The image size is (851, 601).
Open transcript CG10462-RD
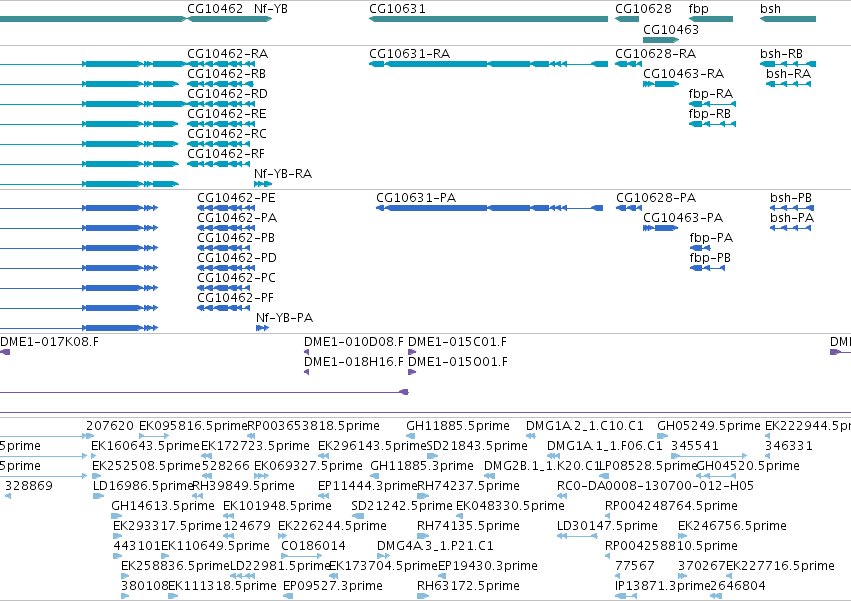(x=227, y=94)
